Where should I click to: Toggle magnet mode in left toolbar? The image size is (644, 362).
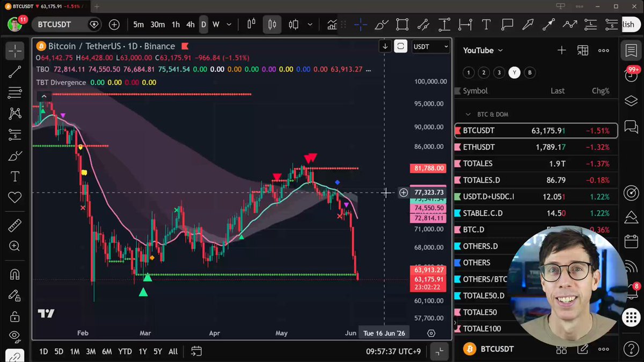click(x=15, y=275)
